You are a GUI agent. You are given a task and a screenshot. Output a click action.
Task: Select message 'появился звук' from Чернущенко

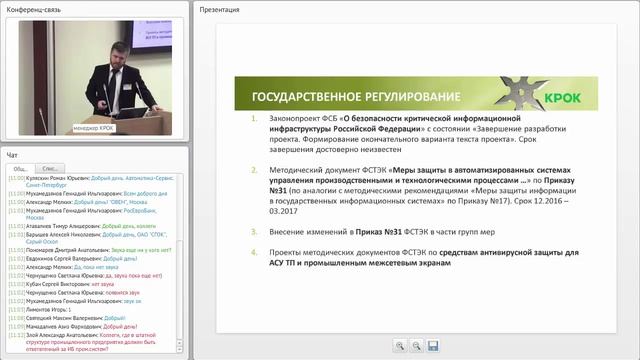122,293
